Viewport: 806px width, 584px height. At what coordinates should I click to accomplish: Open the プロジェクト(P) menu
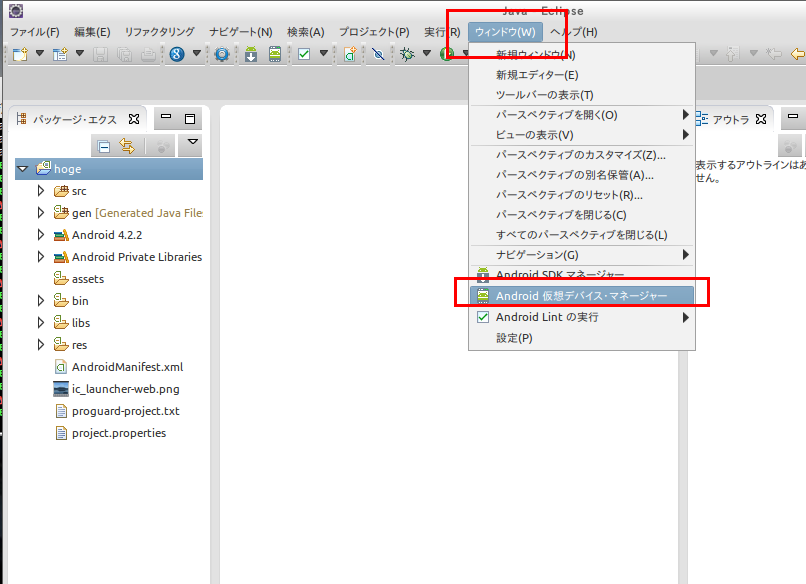(374, 32)
